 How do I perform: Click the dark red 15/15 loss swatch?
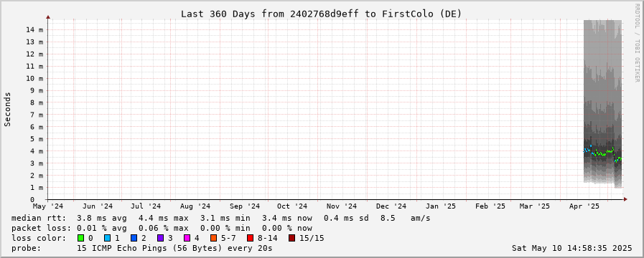(291, 238)
